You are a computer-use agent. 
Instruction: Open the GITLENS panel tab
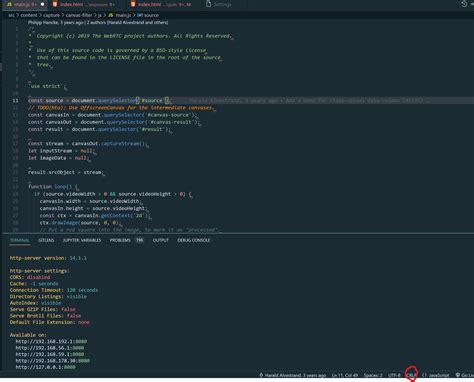click(46, 240)
